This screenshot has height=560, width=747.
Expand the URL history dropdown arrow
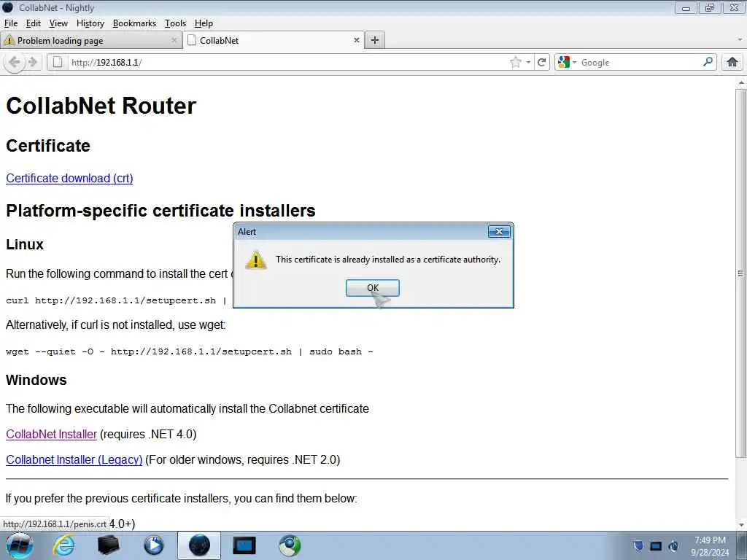point(528,63)
